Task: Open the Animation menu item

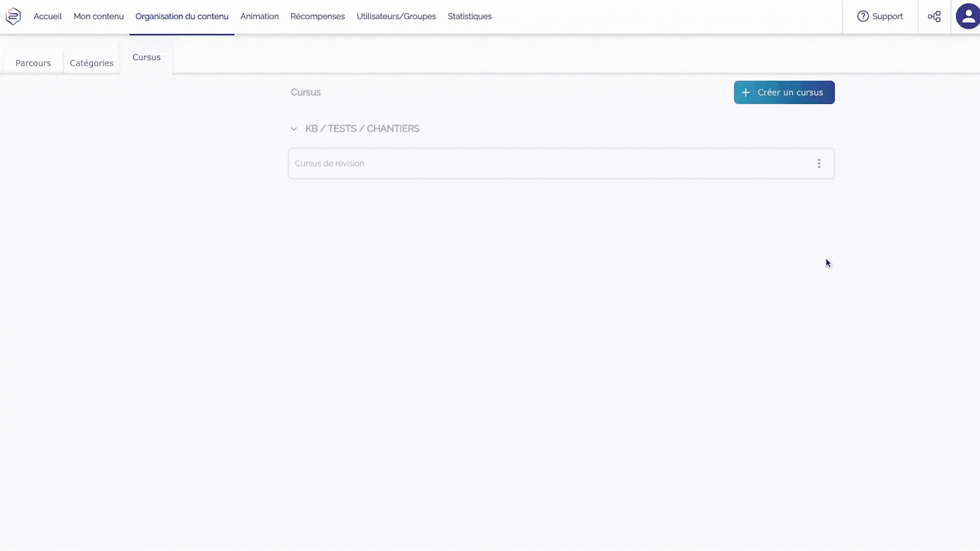Action: 259,16
